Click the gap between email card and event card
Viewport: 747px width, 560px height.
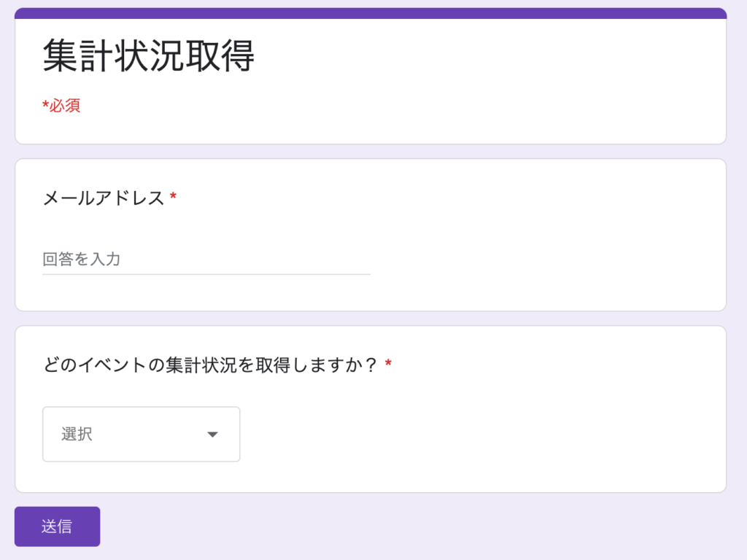point(371,319)
